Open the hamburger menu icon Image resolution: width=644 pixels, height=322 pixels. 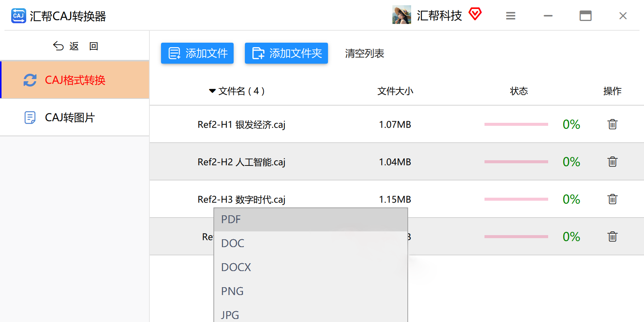click(510, 16)
